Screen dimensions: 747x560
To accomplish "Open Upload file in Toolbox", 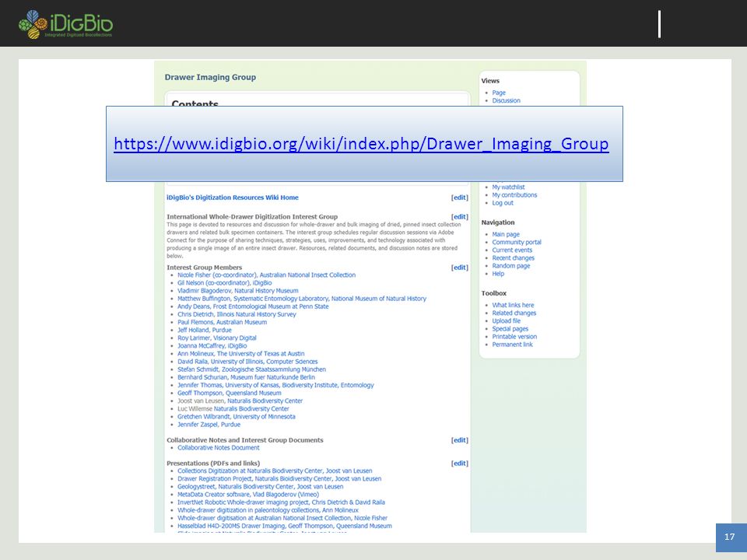I will 507,321.
